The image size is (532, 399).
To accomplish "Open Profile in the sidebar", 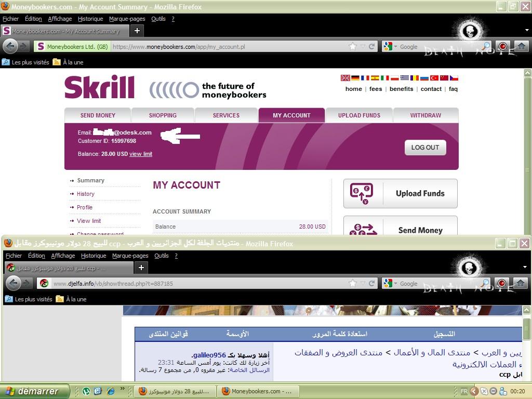I will click(x=85, y=207).
